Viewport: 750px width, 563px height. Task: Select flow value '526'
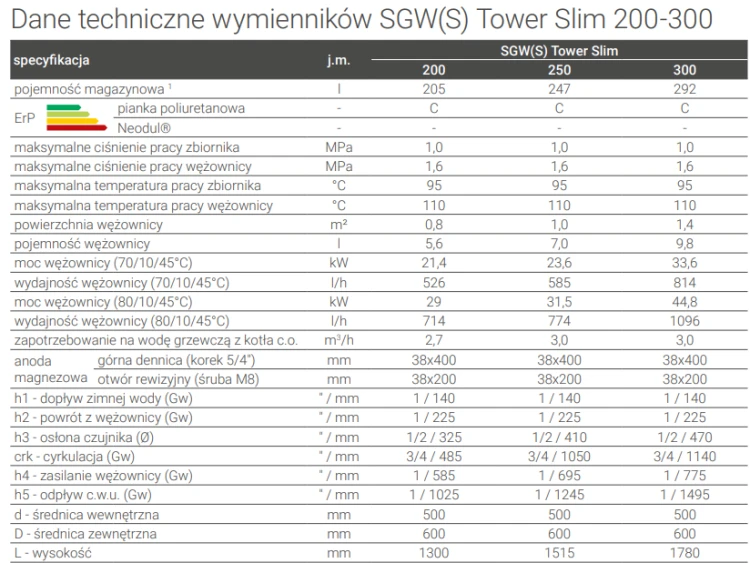434,283
